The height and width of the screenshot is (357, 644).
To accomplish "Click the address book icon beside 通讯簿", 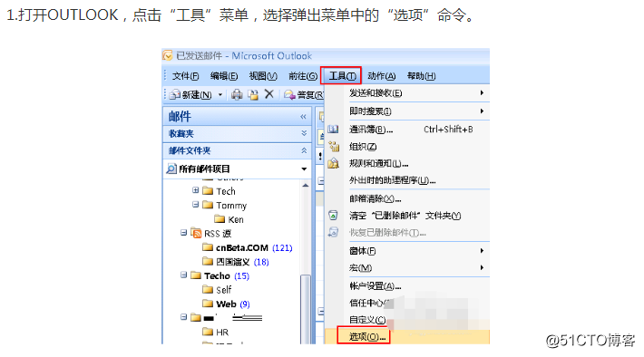I will click(333, 130).
